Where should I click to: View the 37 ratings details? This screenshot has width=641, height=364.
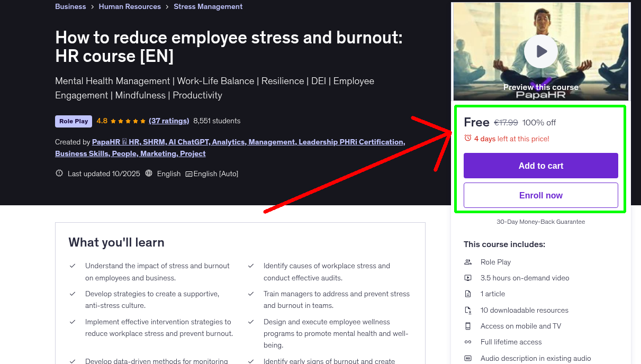click(169, 121)
